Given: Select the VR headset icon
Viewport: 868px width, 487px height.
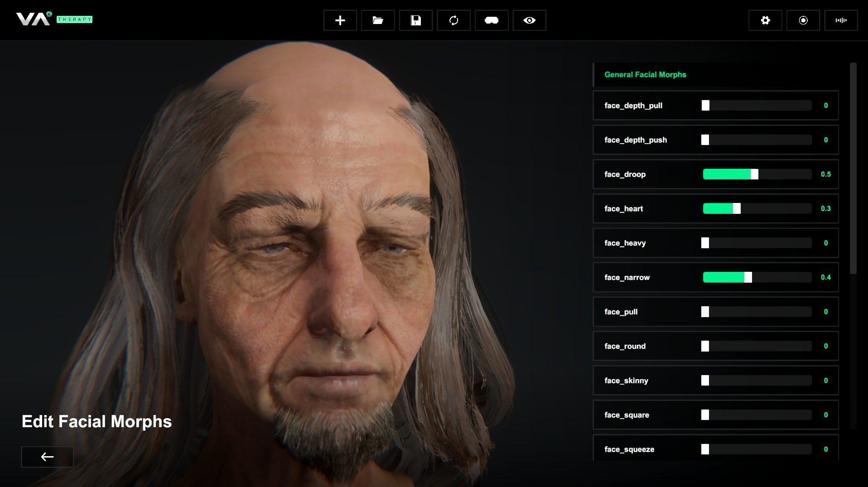Looking at the screenshot, I should [492, 20].
